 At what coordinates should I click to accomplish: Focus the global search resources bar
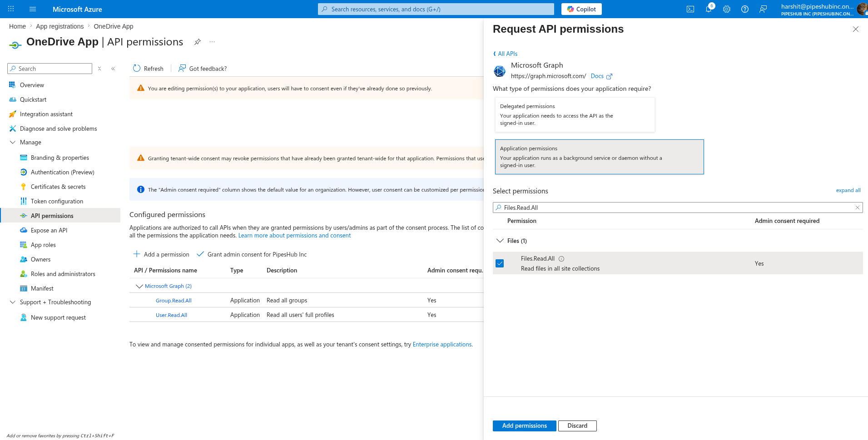click(436, 9)
